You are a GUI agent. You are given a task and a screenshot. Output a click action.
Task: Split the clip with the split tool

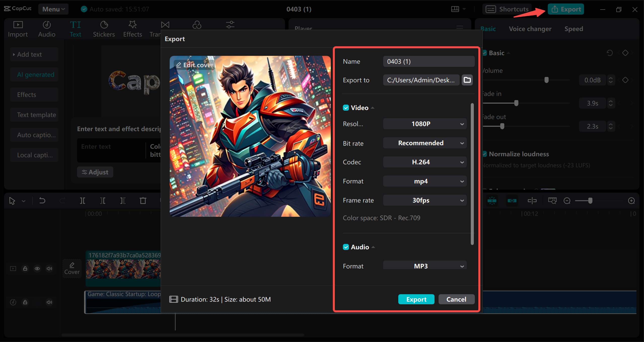click(83, 200)
